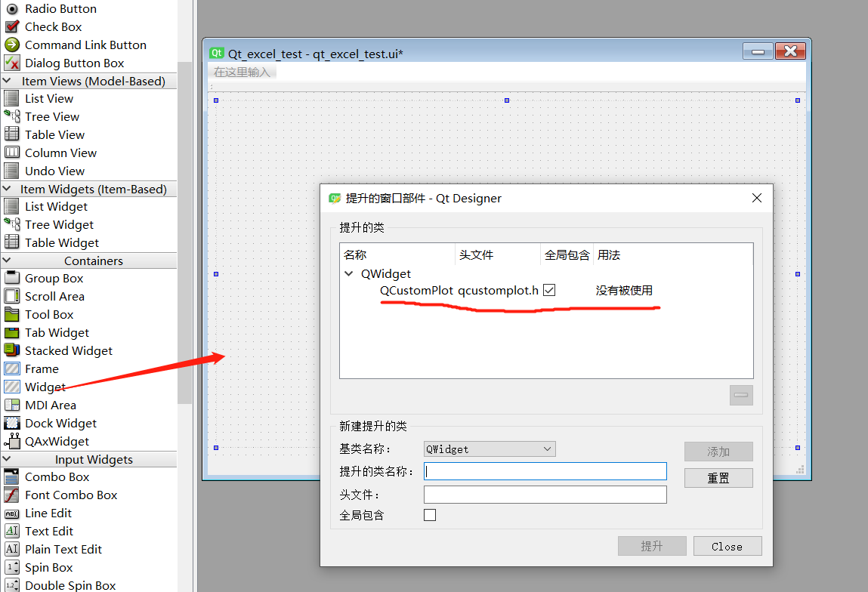Select the Line Edit icon
868x592 pixels.
pyautogui.click(x=11, y=513)
